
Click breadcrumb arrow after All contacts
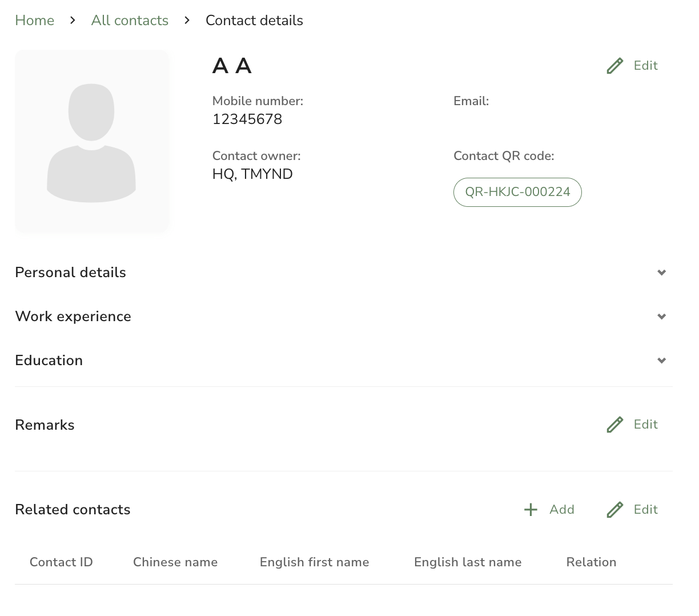click(187, 21)
